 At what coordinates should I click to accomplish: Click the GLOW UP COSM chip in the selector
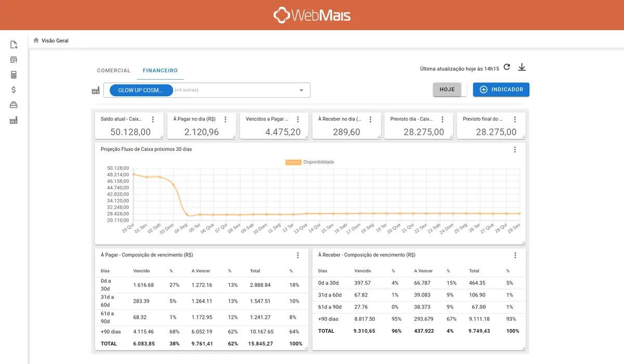pyautogui.click(x=140, y=90)
